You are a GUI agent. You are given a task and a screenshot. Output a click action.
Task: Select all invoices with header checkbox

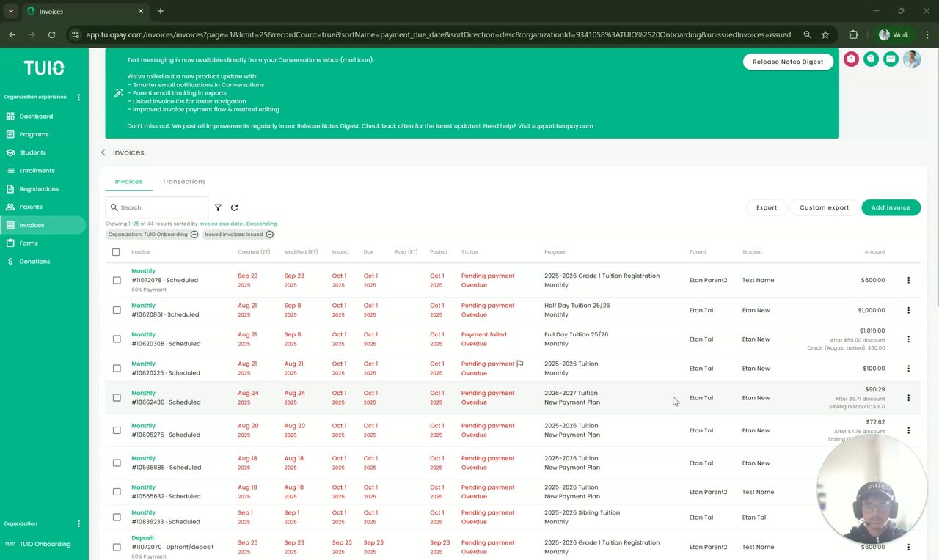pyautogui.click(x=116, y=252)
